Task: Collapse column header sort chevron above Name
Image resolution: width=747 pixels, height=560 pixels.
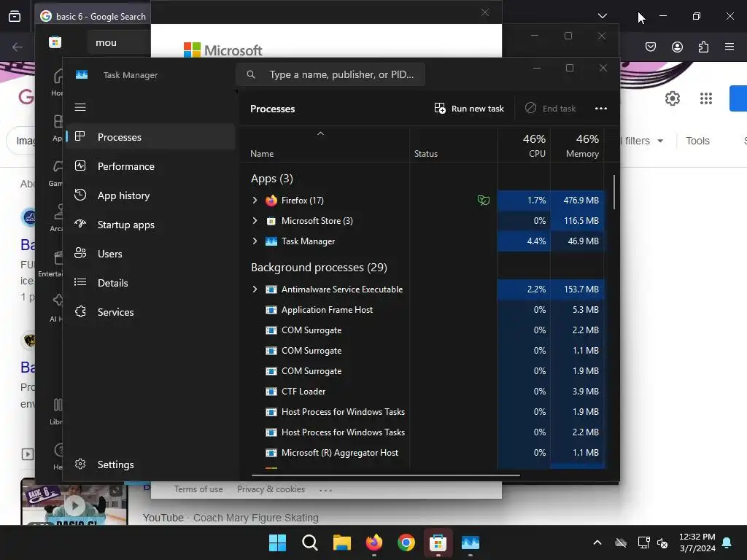Action: click(321, 134)
